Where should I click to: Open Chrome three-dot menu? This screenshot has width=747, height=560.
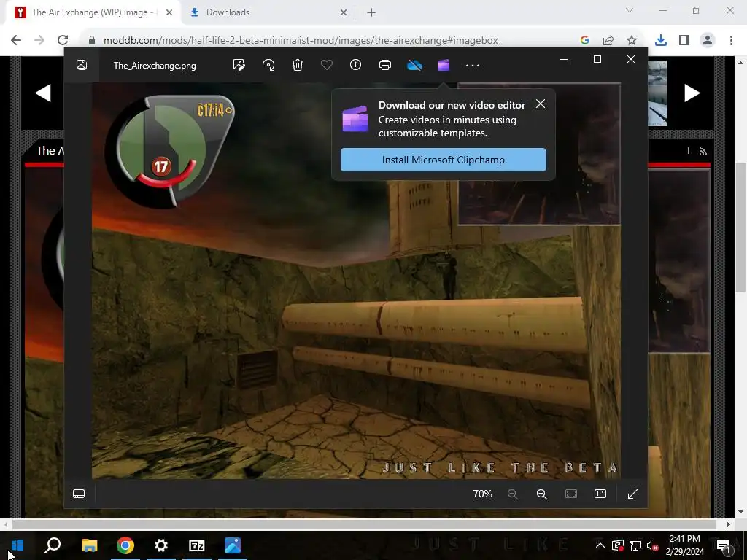click(731, 41)
